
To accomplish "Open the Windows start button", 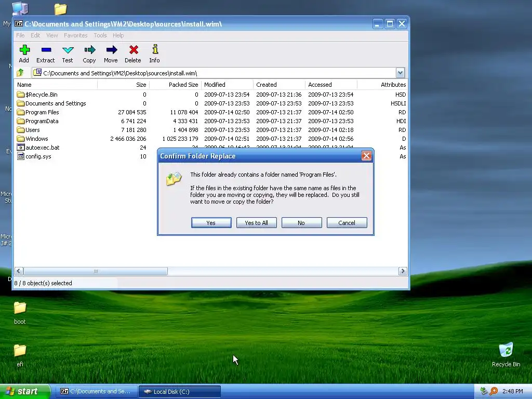I will point(25,391).
